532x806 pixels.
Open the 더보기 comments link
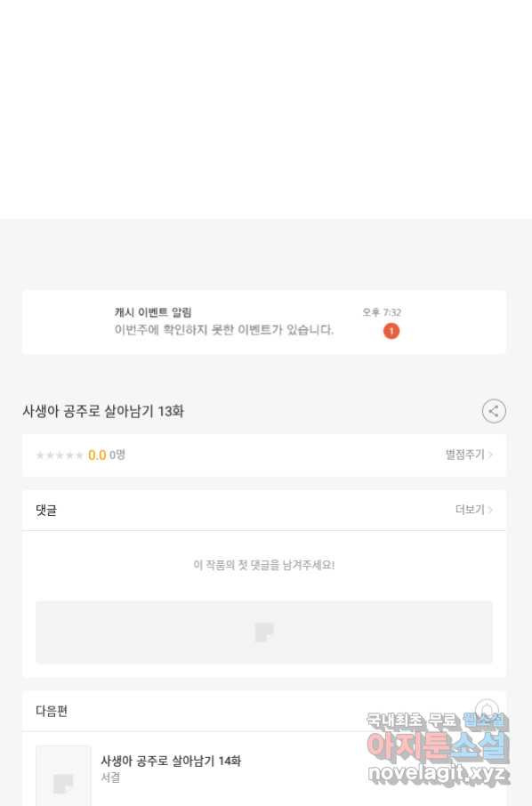470,510
